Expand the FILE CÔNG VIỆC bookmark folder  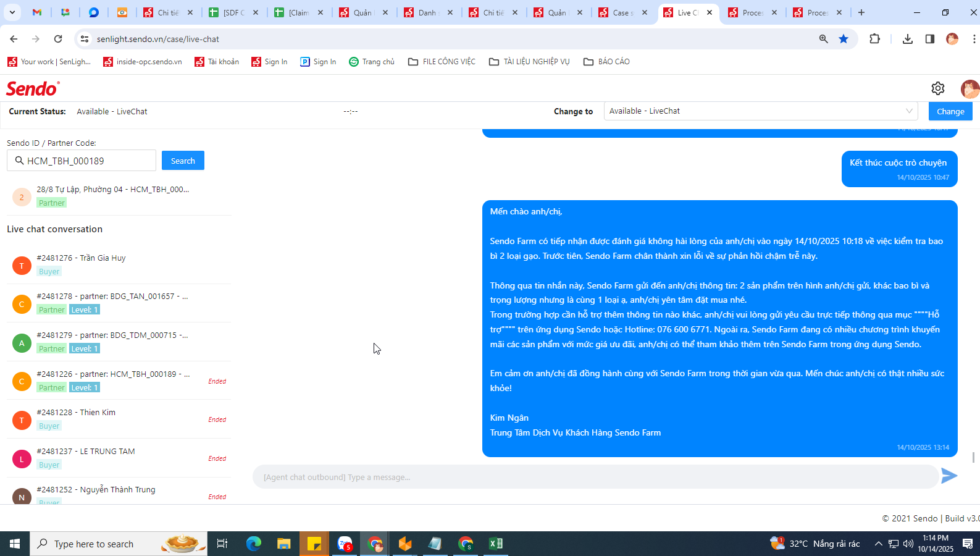tap(442, 62)
